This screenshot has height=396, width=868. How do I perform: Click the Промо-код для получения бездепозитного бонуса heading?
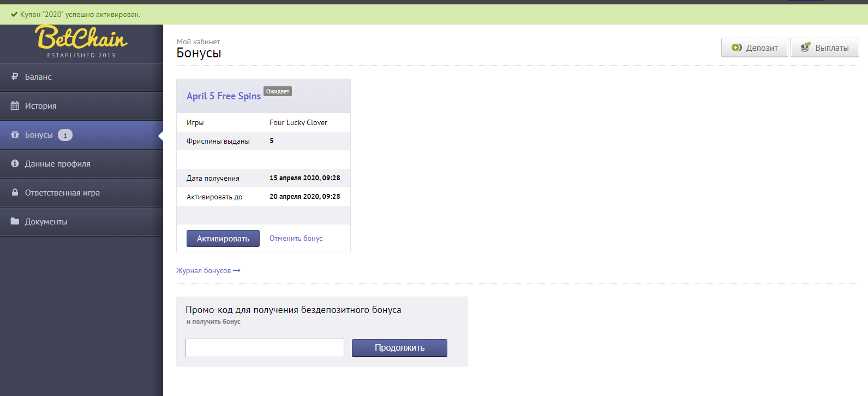click(294, 310)
